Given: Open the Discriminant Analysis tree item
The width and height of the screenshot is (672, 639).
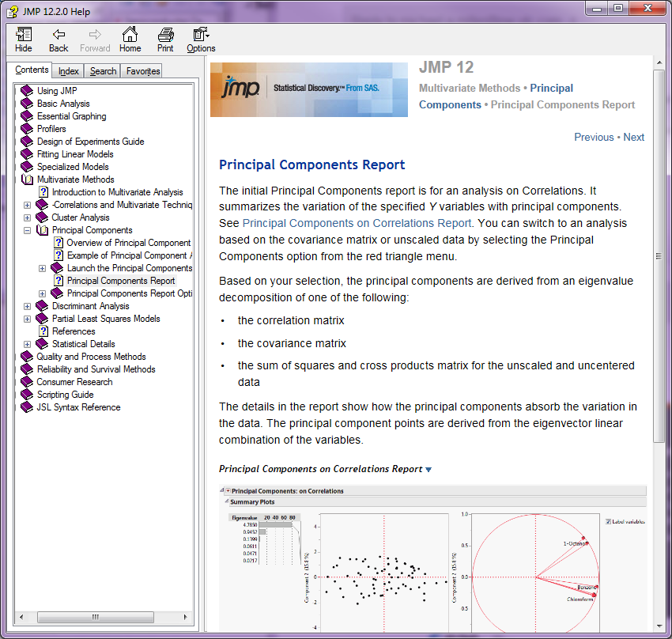Looking at the screenshot, I should 90,306.
